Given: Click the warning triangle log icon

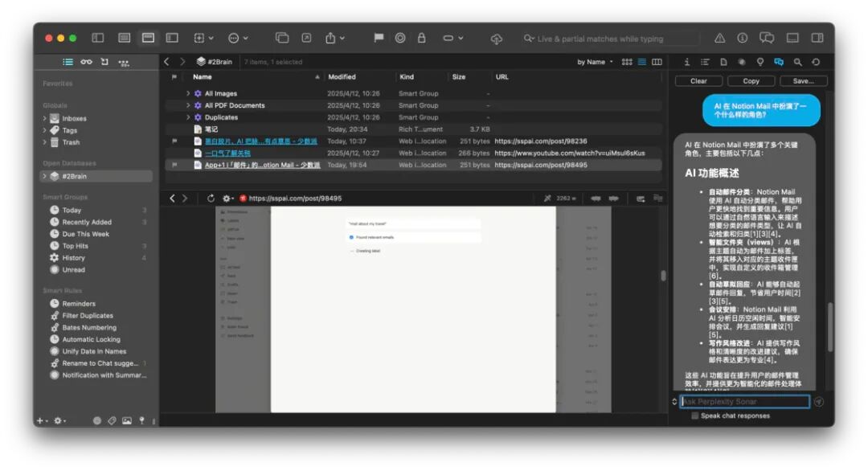Looking at the screenshot, I should tap(719, 38).
